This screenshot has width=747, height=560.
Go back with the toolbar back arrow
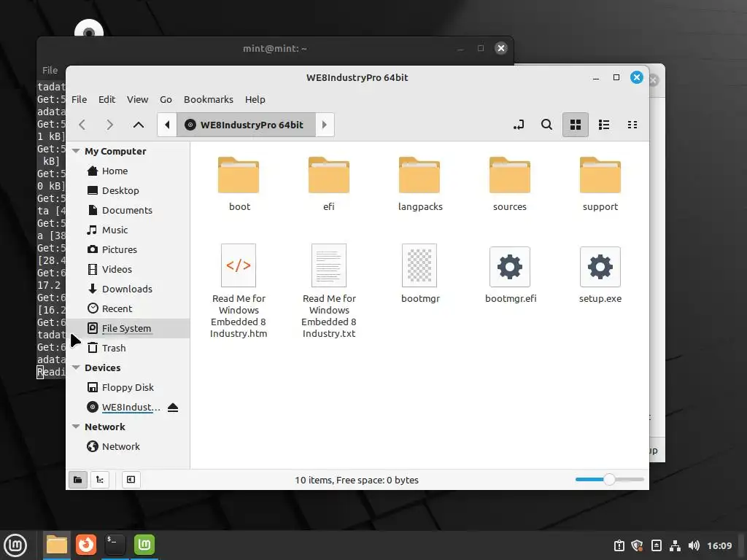(82, 125)
